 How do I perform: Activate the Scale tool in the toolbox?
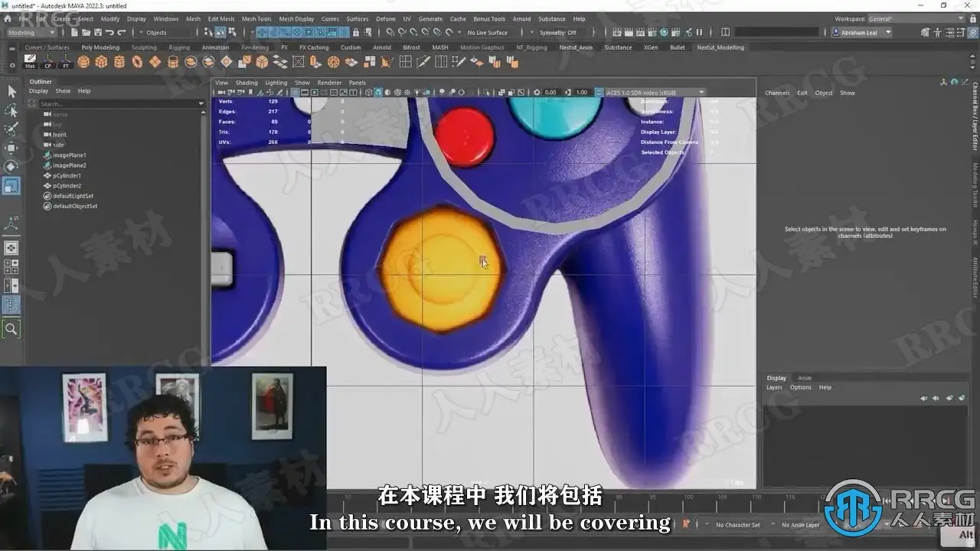pyautogui.click(x=11, y=185)
